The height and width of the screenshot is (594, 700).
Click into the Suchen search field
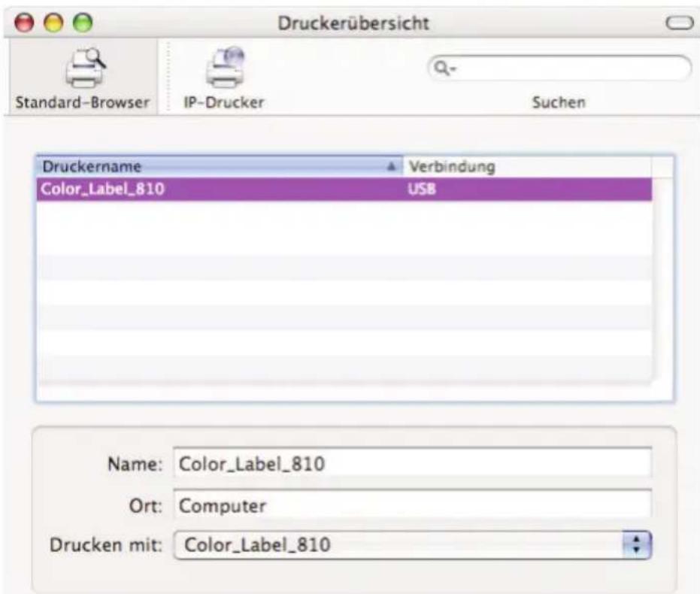click(559, 68)
